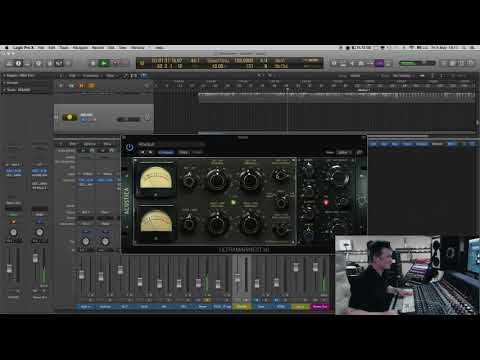
Task: Toggle the plugin power bypass button
Action: coord(130,147)
